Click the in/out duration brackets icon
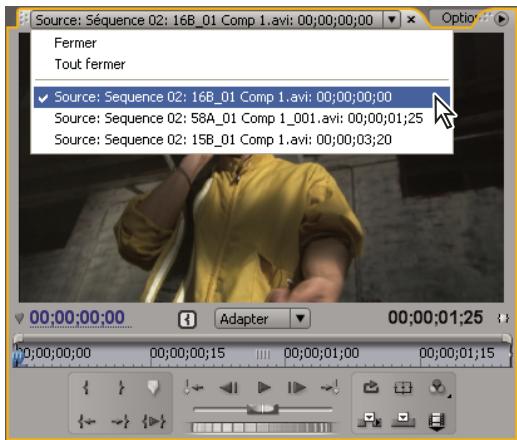The height and width of the screenshot is (440, 517). (x=503, y=318)
